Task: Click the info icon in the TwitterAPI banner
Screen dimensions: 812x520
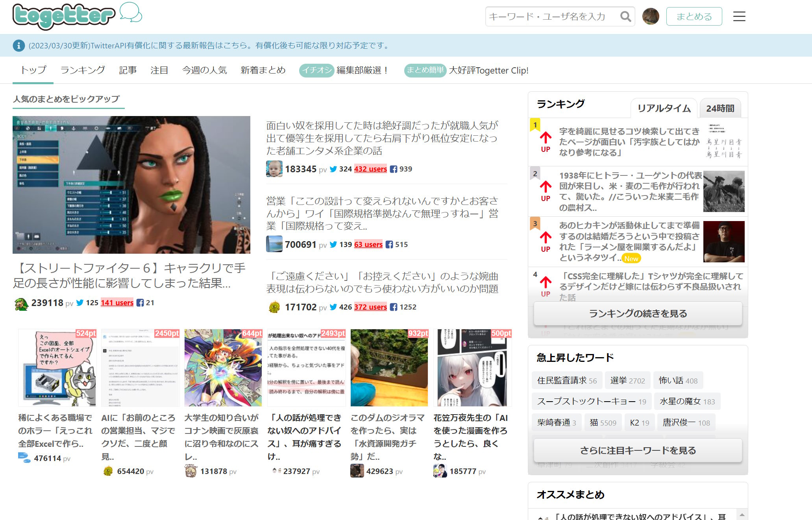Action: coord(18,45)
